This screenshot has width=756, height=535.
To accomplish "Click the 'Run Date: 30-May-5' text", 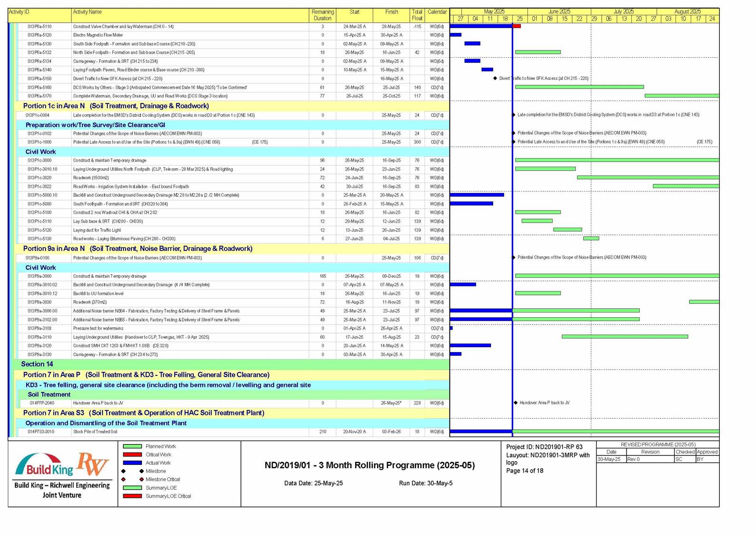I will point(426,483).
